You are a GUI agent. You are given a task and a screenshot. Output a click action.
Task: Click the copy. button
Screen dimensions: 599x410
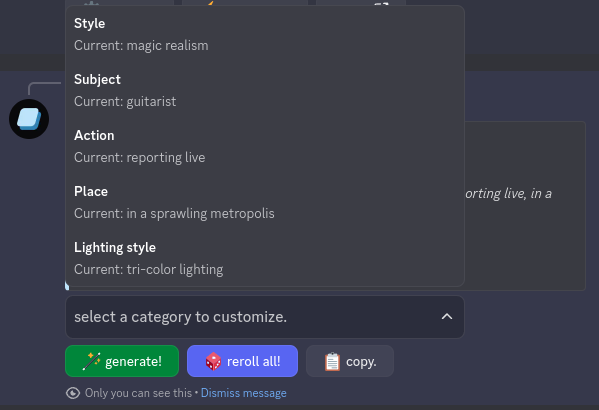click(350, 361)
